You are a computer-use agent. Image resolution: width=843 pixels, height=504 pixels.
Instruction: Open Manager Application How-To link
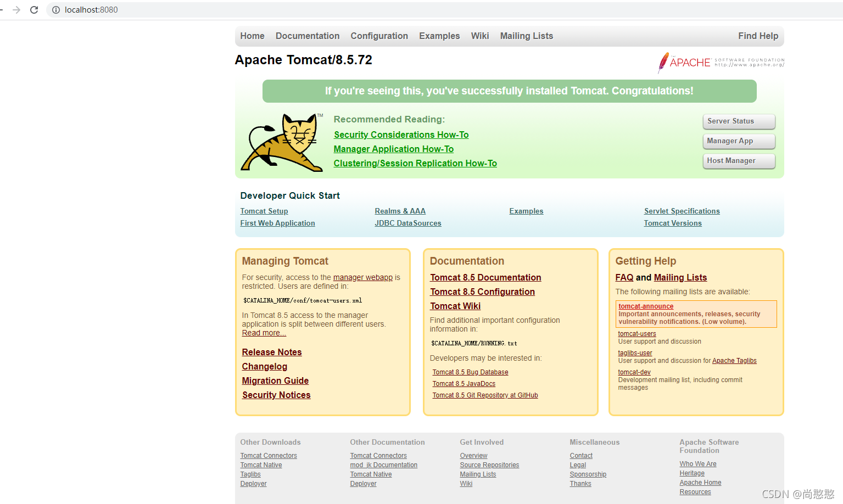click(394, 149)
